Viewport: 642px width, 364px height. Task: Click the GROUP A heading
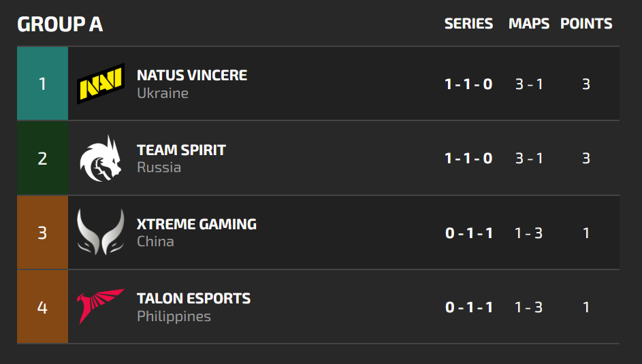click(x=60, y=24)
